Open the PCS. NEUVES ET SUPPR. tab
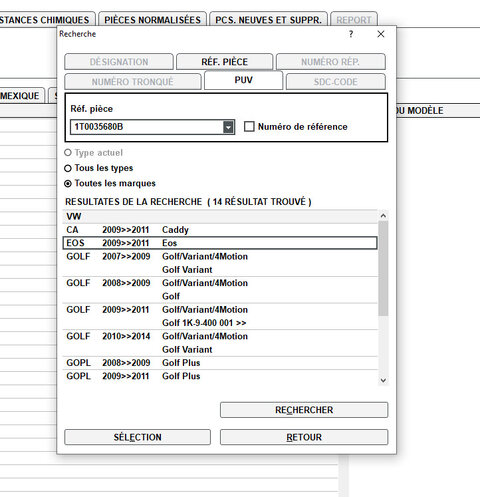480x497 pixels. pos(268,20)
